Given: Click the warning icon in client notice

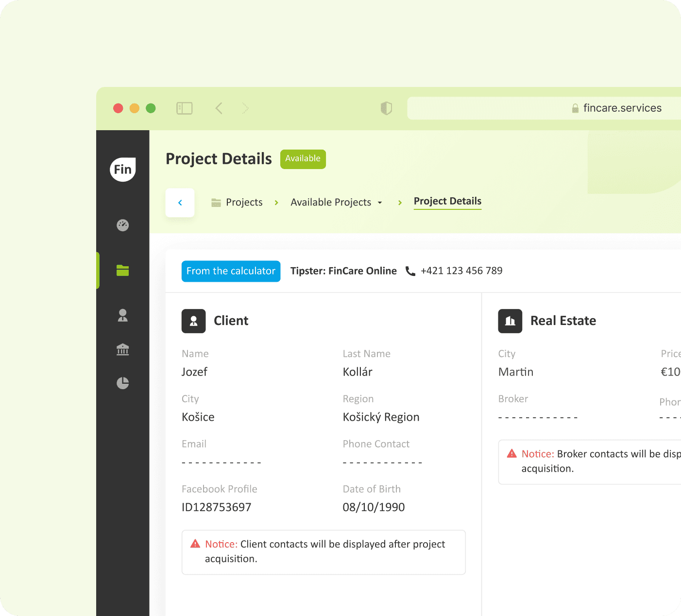Looking at the screenshot, I should [195, 544].
